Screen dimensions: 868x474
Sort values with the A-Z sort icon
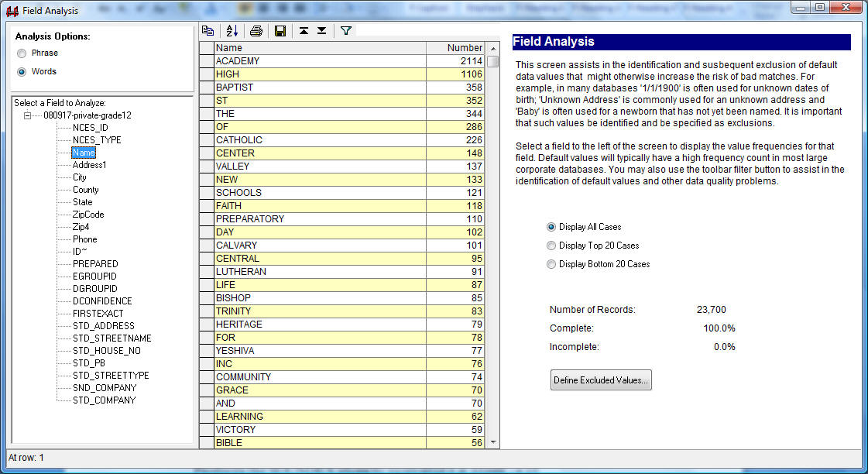pyautogui.click(x=232, y=31)
